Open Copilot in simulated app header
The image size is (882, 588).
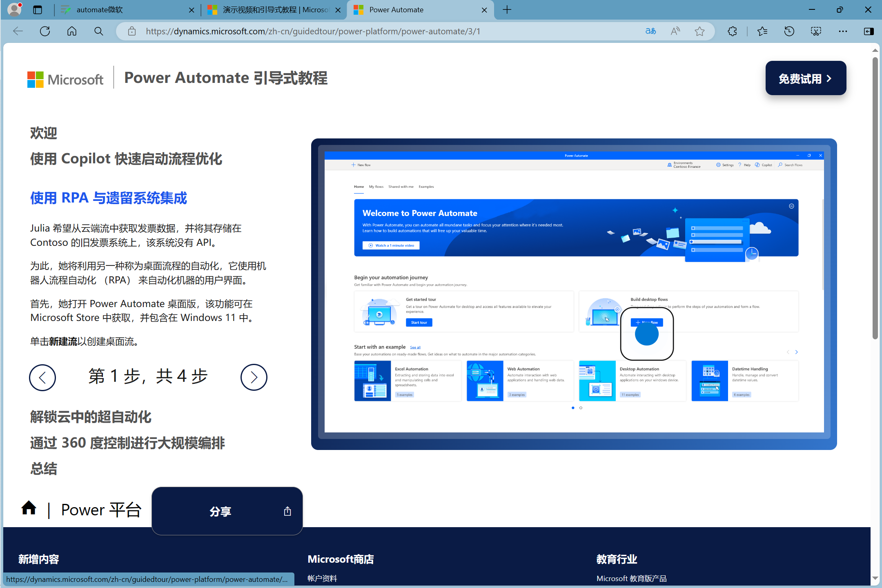pyautogui.click(x=763, y=165)
